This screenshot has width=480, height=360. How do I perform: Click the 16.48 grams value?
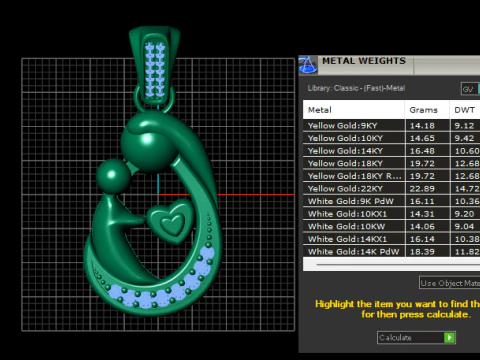(x=422, y=151)
